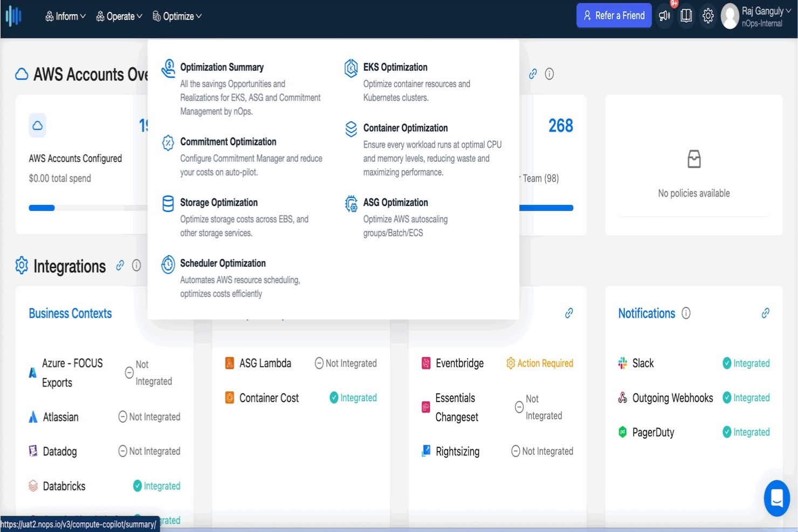Check the PagerDuty Integrated status badge

(746, 432)
